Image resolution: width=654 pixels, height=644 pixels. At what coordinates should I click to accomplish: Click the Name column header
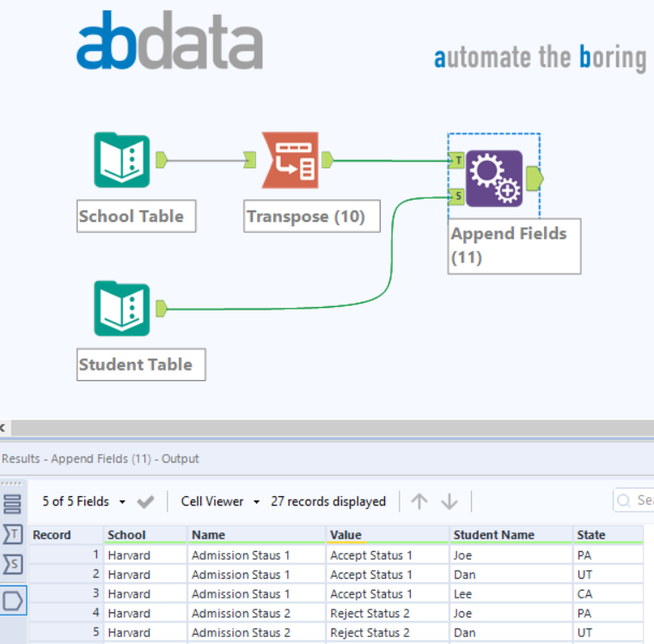click(x=256, y=535)
